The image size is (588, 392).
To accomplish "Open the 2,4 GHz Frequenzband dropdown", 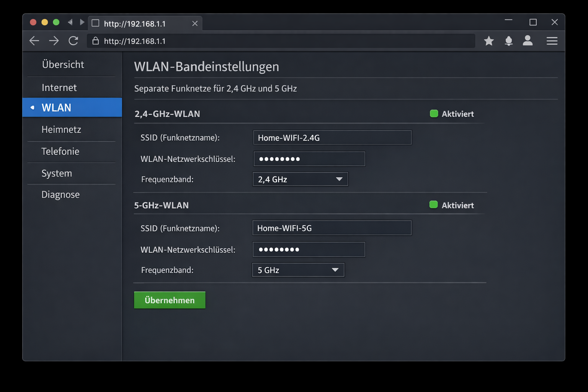I will (x=300, y=179).
